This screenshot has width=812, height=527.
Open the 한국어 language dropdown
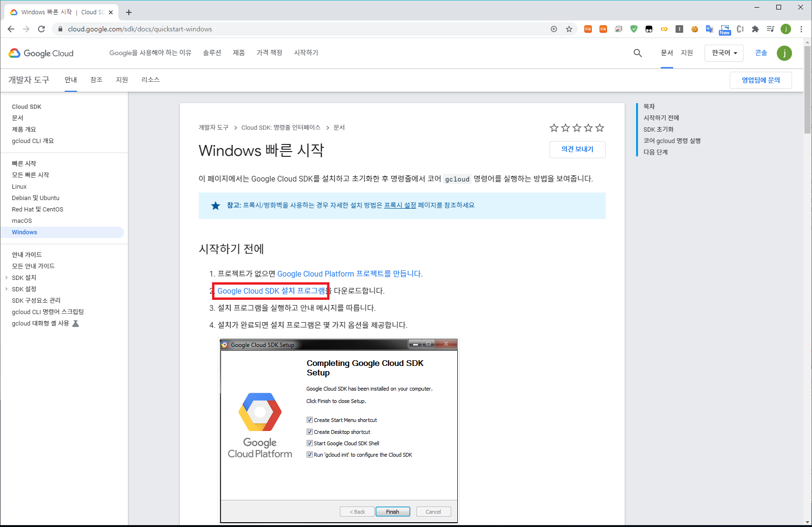coord(724,53)
